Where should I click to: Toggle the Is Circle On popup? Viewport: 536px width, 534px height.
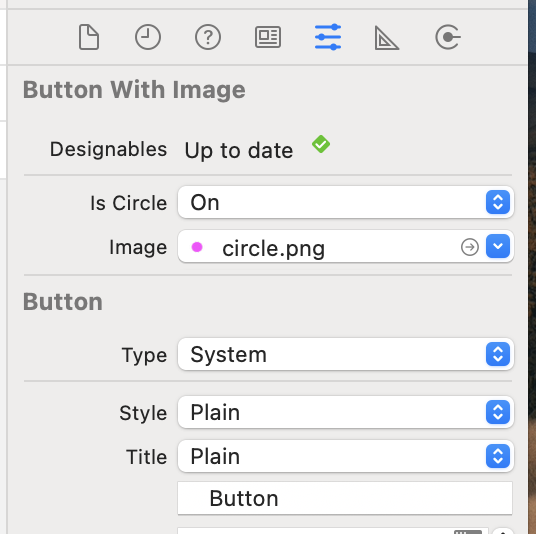[346, 202]
